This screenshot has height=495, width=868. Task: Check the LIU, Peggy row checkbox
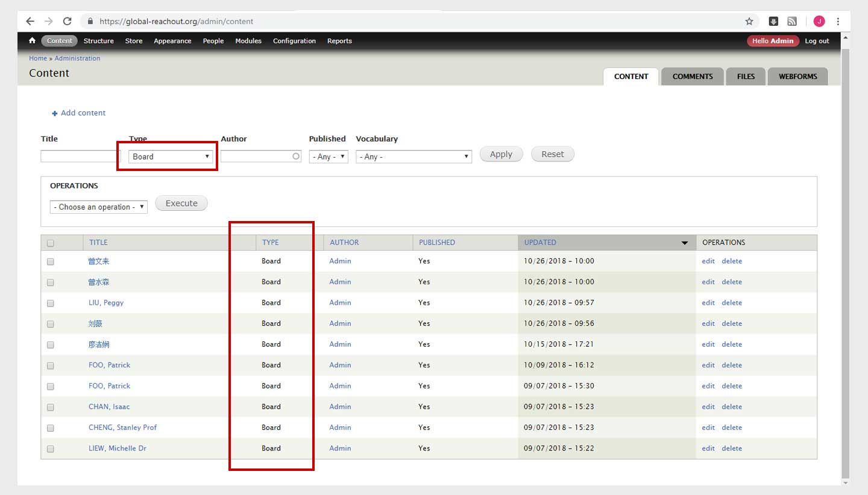click(x=51, y=304)
